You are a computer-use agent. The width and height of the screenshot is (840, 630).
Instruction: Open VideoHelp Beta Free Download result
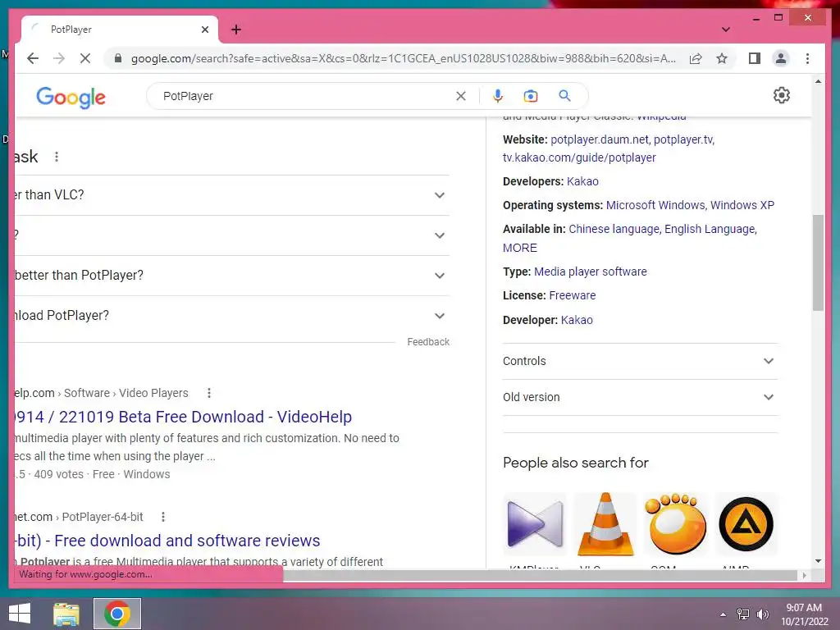click(184, 417)
